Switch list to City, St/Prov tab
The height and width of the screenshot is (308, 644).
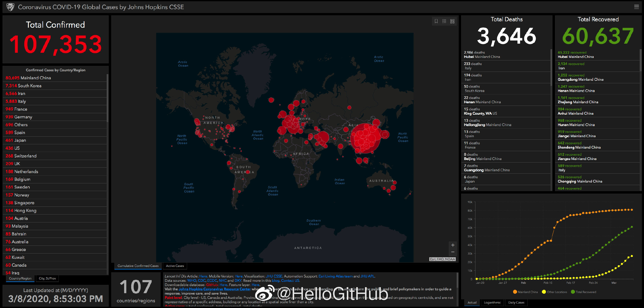pyautogui.click(x=47, y=278)
